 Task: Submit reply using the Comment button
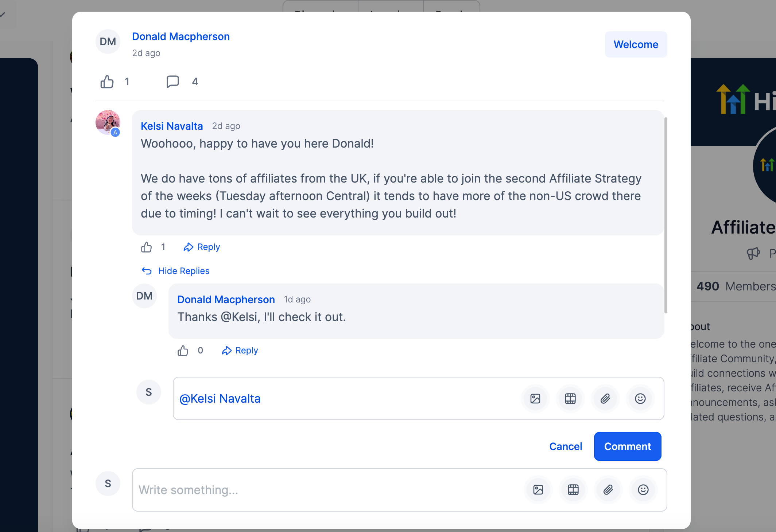click(628, 446)
